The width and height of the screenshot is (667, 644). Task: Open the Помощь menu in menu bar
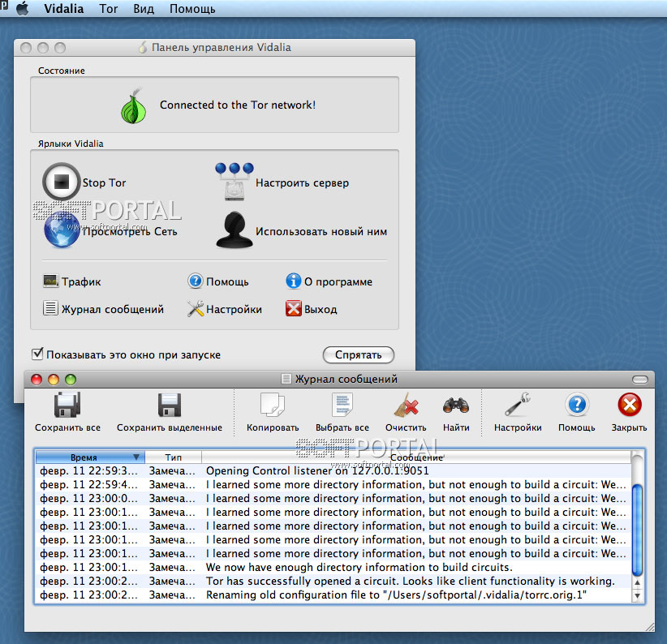192,8
